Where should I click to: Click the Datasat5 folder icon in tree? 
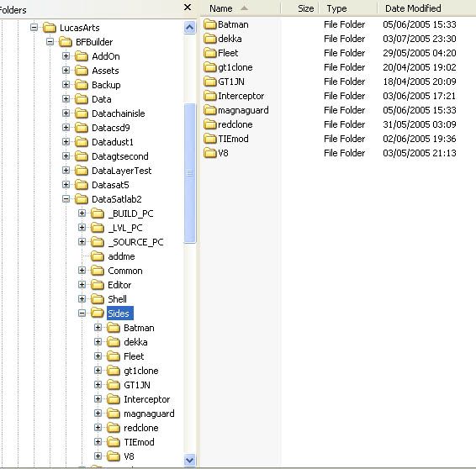coord(82,185)
